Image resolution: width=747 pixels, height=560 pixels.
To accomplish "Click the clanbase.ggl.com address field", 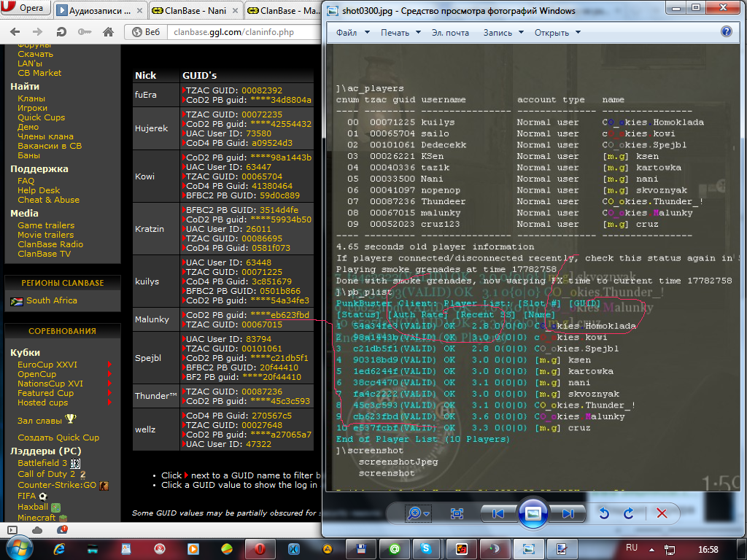I will 244,32.
